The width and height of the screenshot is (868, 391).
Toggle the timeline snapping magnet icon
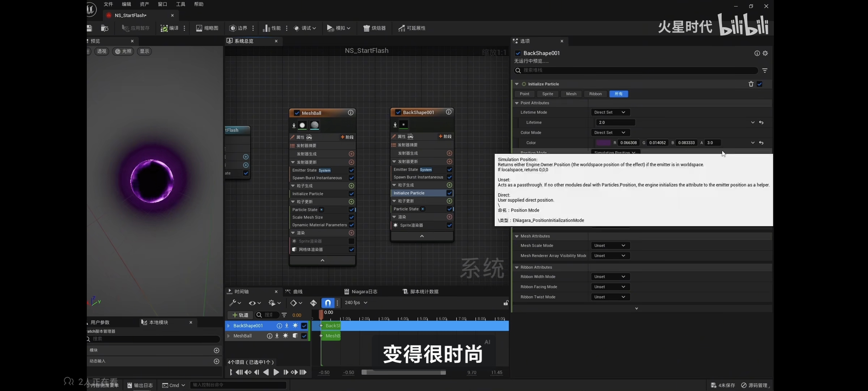[327, 303]
